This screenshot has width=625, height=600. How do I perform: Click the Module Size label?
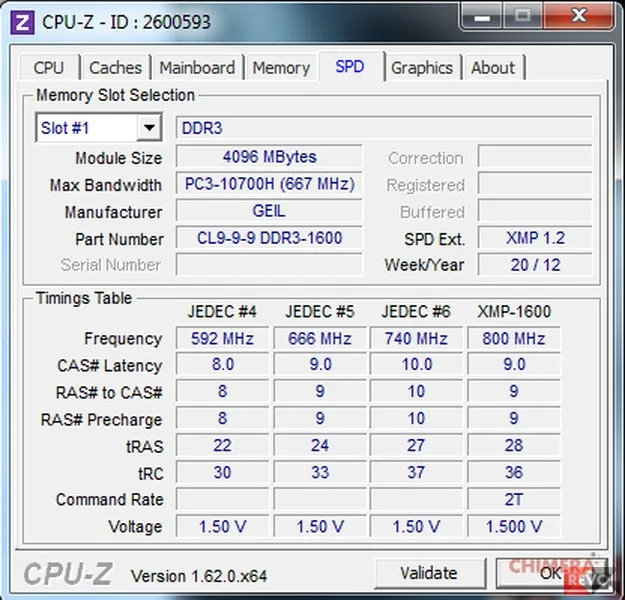[119, 158]
